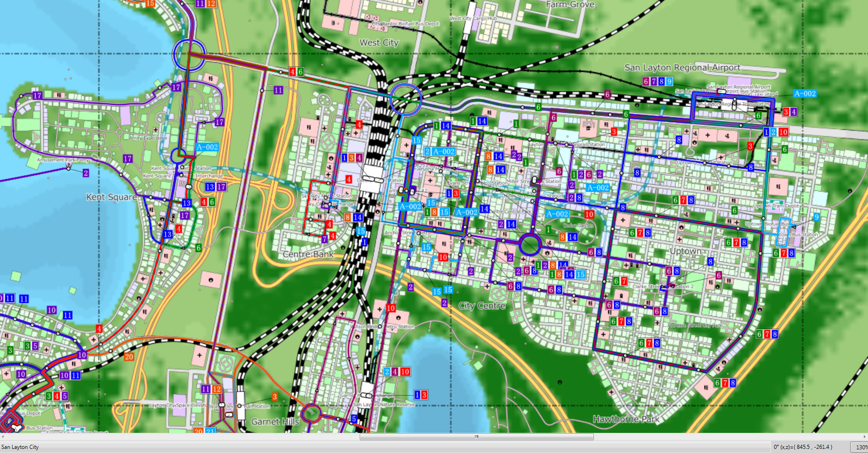Click the right arrow of horizontal scrollbar

point(864,437)
